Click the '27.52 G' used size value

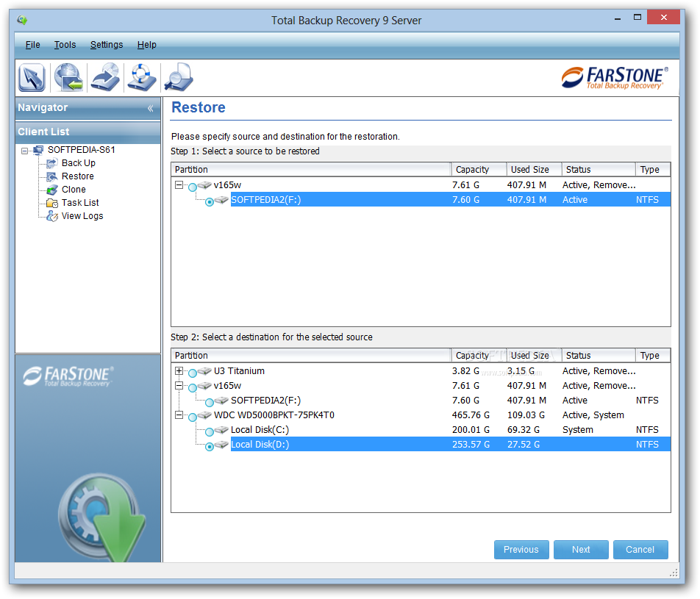[524, 445]
